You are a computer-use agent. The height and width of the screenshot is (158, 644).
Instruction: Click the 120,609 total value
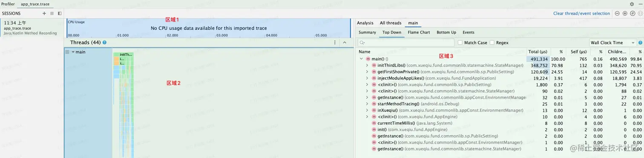(539, 72)
